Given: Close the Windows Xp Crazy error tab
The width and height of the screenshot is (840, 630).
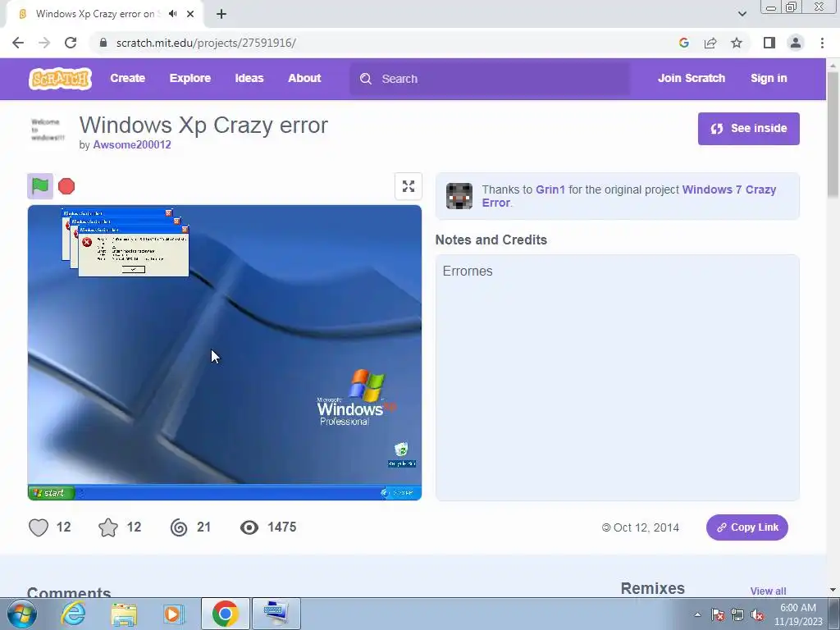Looking at the screenshot, I should click(190, 14).
